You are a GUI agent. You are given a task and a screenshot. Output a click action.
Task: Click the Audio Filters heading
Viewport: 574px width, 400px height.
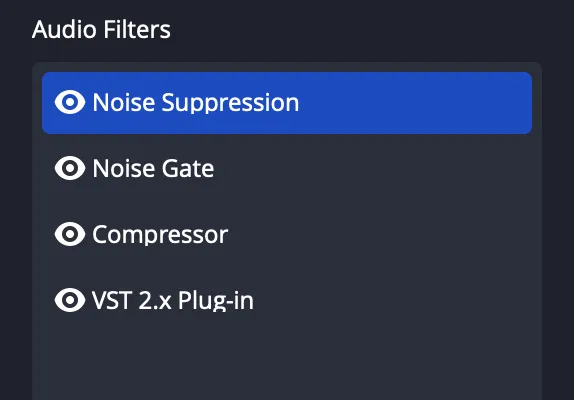[x=101, y=29]
